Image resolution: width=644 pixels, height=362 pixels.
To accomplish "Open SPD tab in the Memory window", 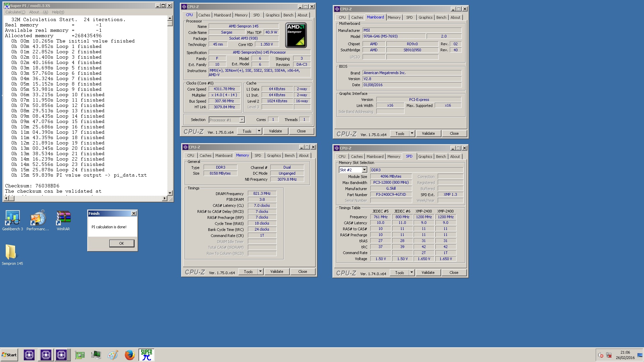I will click(x=258, y=156).
